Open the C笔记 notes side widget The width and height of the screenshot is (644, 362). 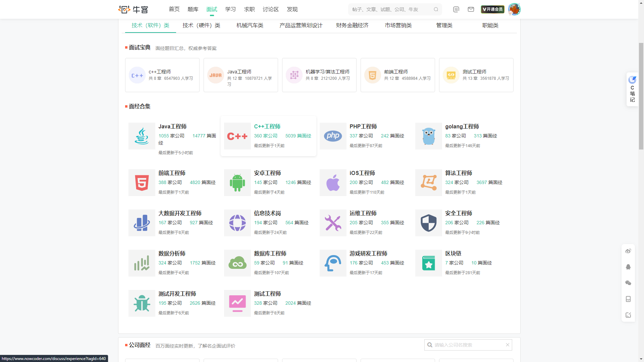(x=632, y=89)
